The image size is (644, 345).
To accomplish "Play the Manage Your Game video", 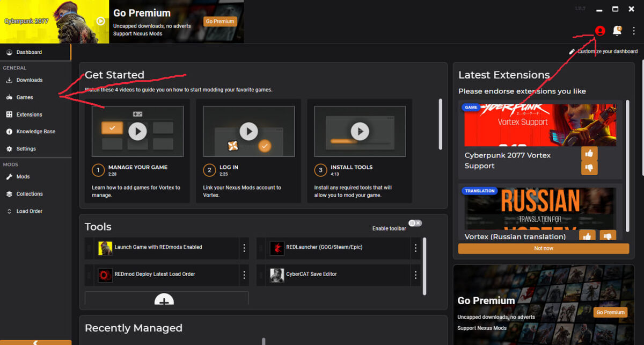I will tap(137, 131).
